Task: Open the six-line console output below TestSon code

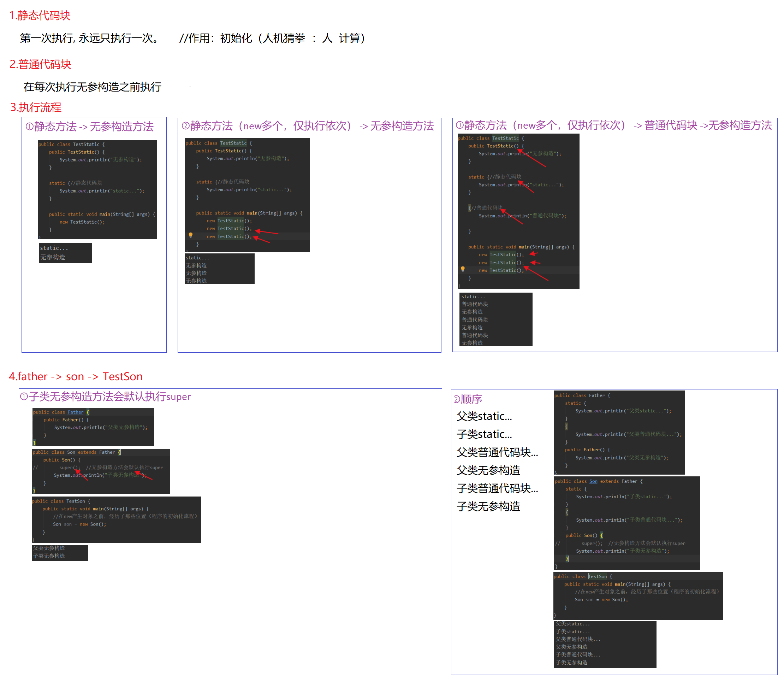Action: (x=605, y=644)
